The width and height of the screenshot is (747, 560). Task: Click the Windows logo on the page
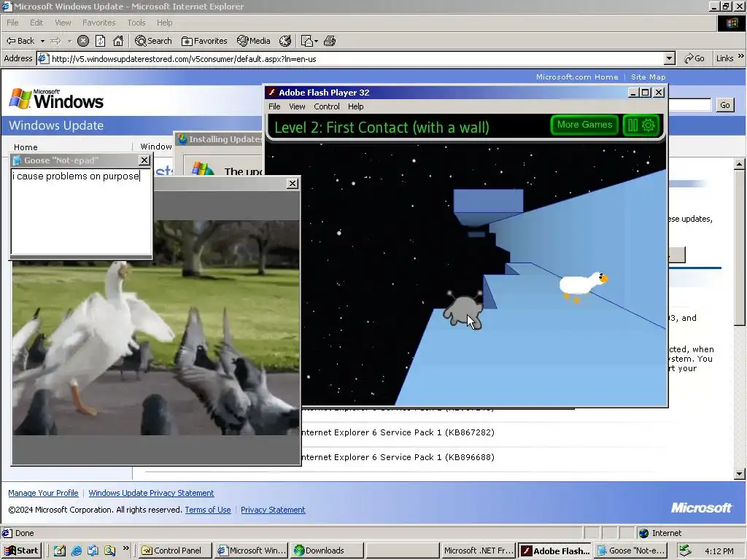tap(56, 99)
